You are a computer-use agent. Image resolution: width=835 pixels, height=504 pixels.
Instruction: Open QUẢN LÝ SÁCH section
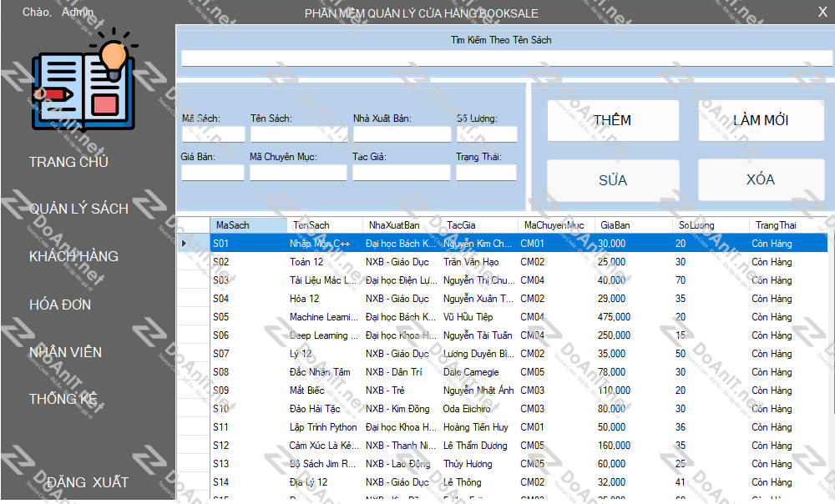click(78, 209)
